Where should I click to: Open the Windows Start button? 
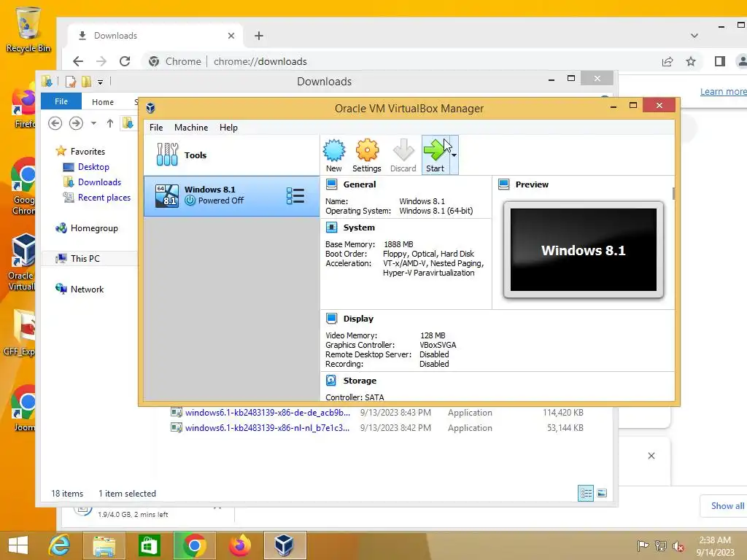click(x=18, y=545)
